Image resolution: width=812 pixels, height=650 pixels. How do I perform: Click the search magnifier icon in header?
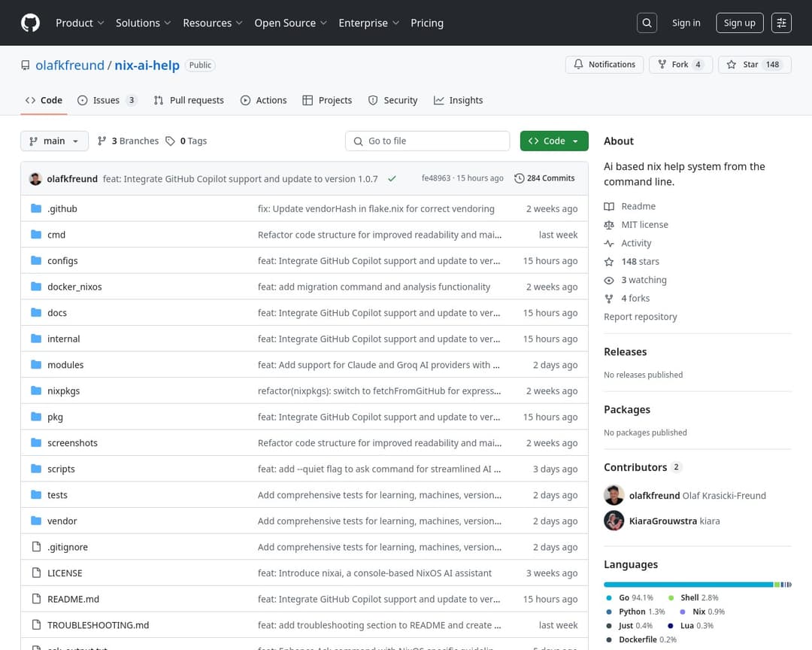pos(647,23)
